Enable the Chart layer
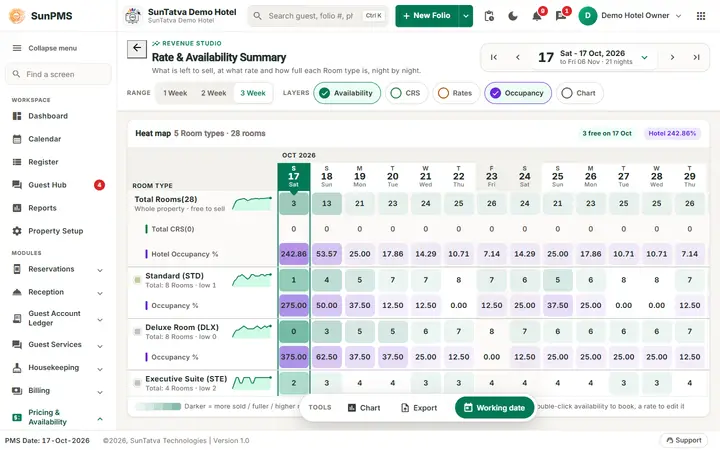720x450 pixels. tap(579, 93)
